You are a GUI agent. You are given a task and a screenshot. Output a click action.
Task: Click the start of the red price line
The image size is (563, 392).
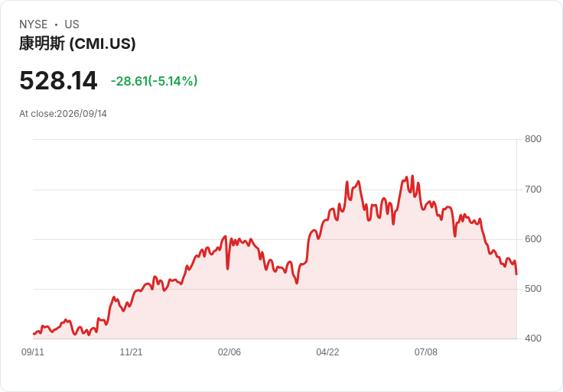pos(34,334)
